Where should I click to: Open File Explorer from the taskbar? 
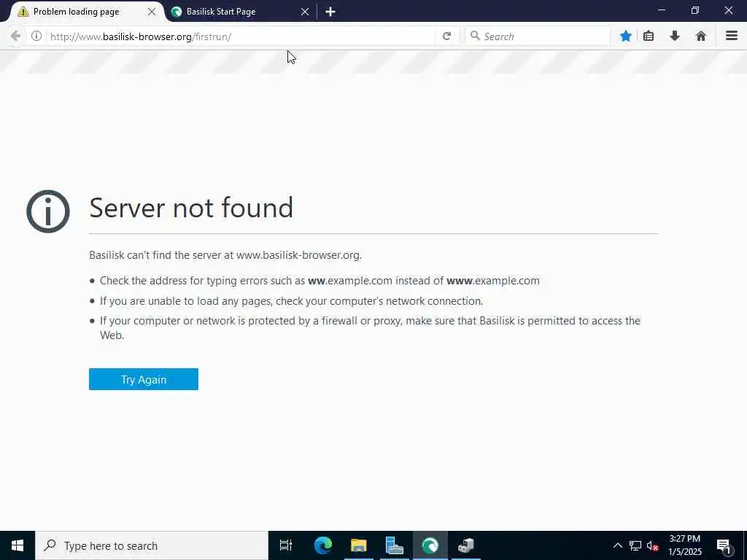(358, 545)
